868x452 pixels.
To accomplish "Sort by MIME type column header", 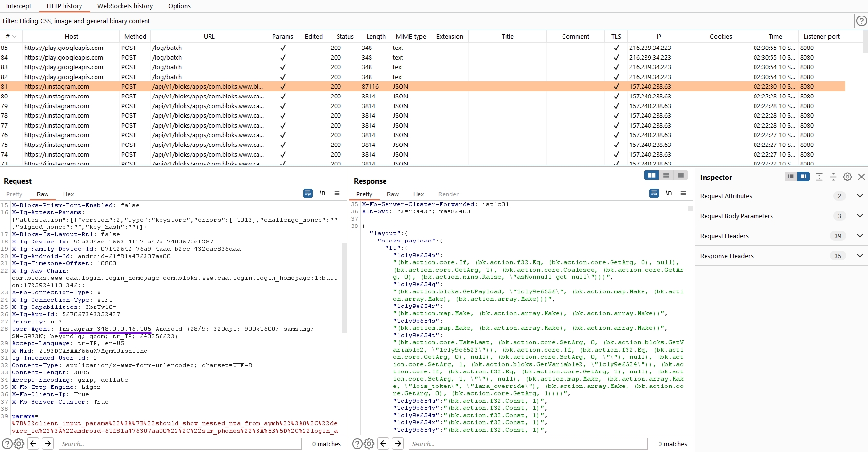I will point(411,36).
